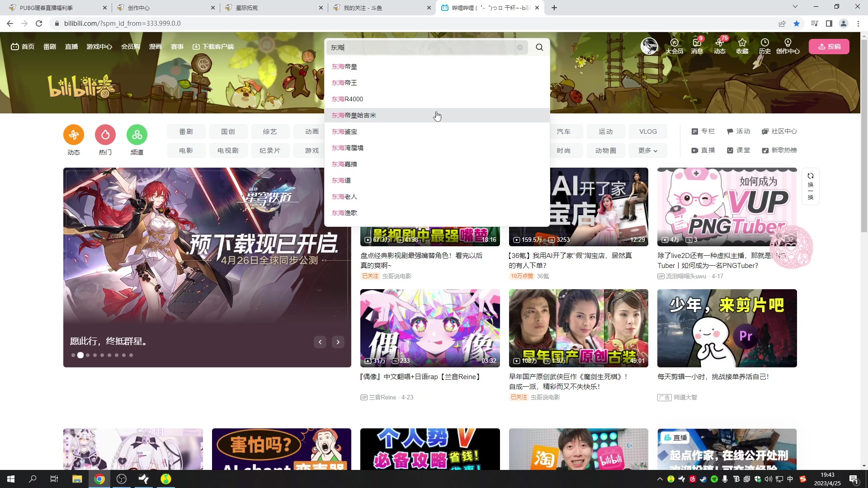Open 直播 link in right panel
Image resolution: width=868 pixels, height=488 pixels.
click(x=703, y=150)
